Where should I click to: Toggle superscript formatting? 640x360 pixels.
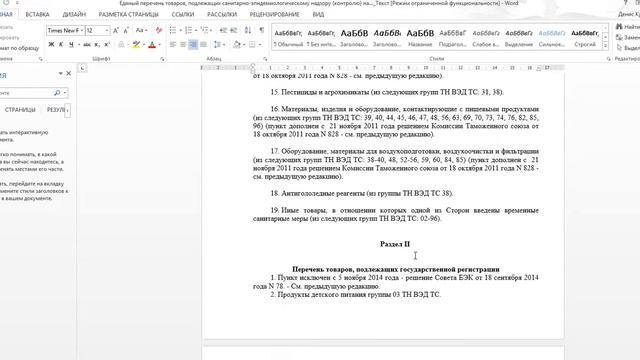click(107, 44)
